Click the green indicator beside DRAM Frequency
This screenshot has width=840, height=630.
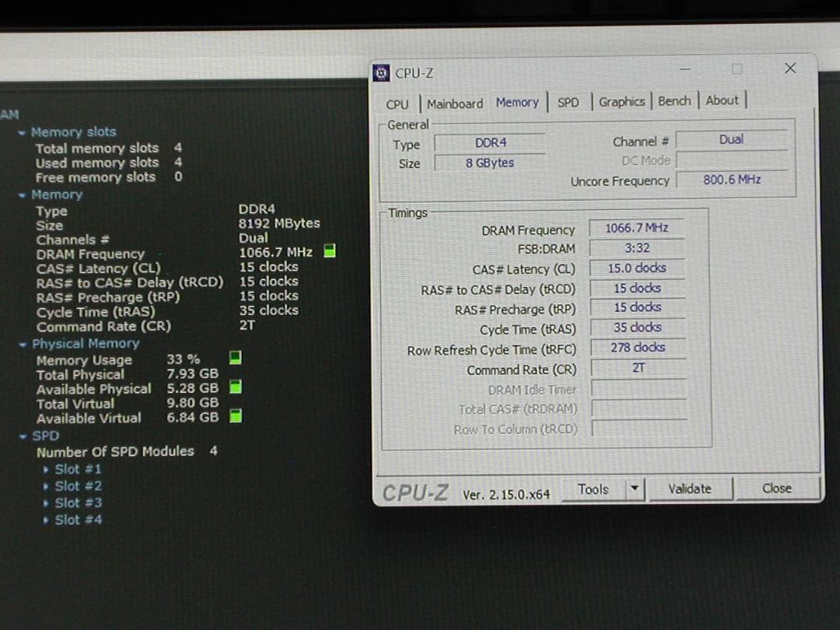point(329,250)
